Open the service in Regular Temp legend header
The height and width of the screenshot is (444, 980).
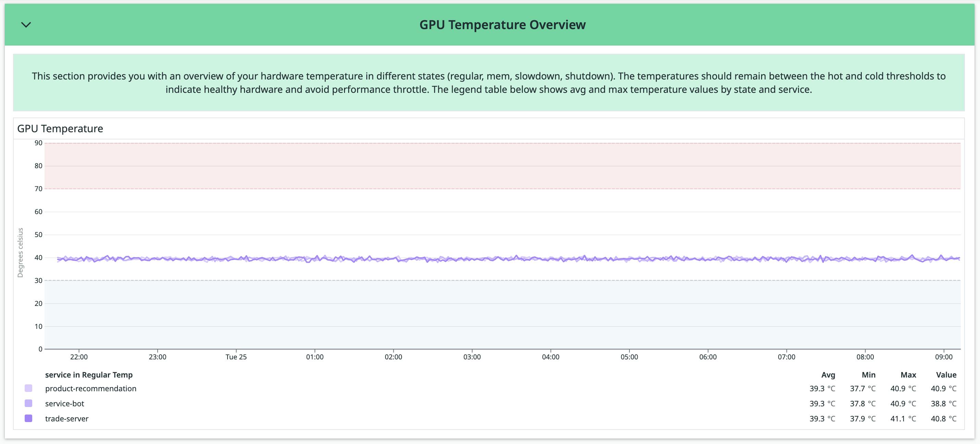[x=89, y=374]
